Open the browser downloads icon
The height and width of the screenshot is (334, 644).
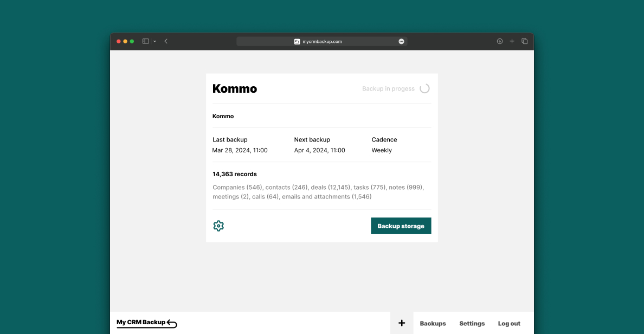(x=500, y=41)
